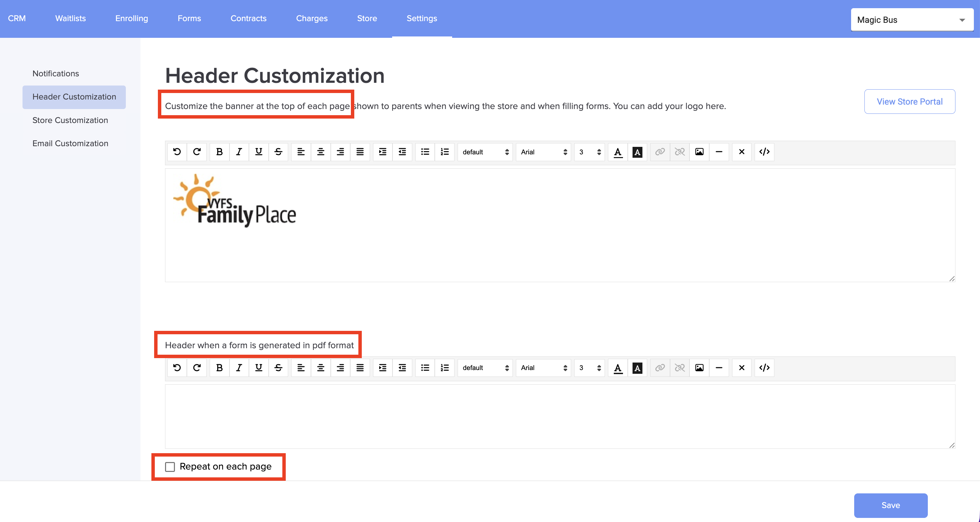Open font size dropdown in banner editor
This screenshot has width=980, height=522.
pos(589,152)
